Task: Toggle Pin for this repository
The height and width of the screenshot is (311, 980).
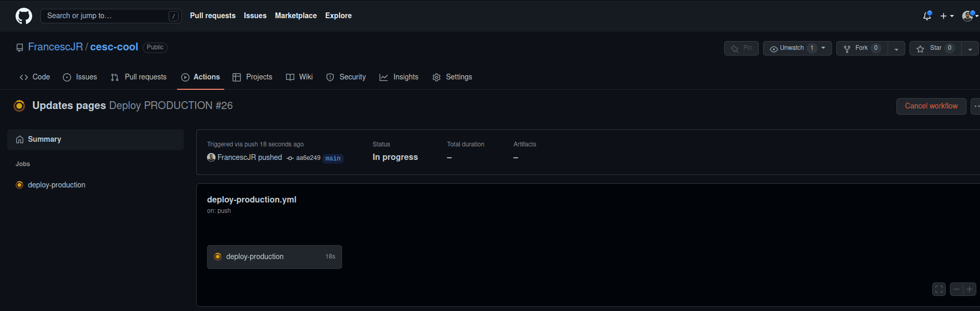Action: 741,48
